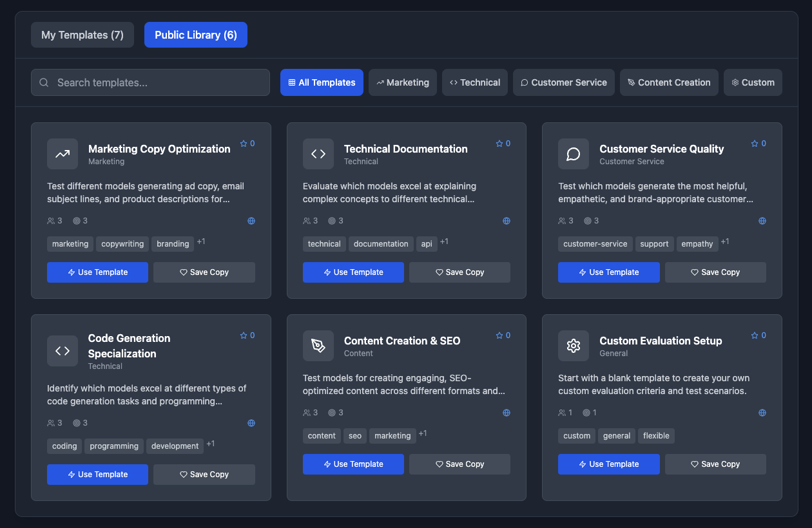This screenshot has width=812, height=528.
Task: Click the customer-service tag
Action: (x=595, y=244)
